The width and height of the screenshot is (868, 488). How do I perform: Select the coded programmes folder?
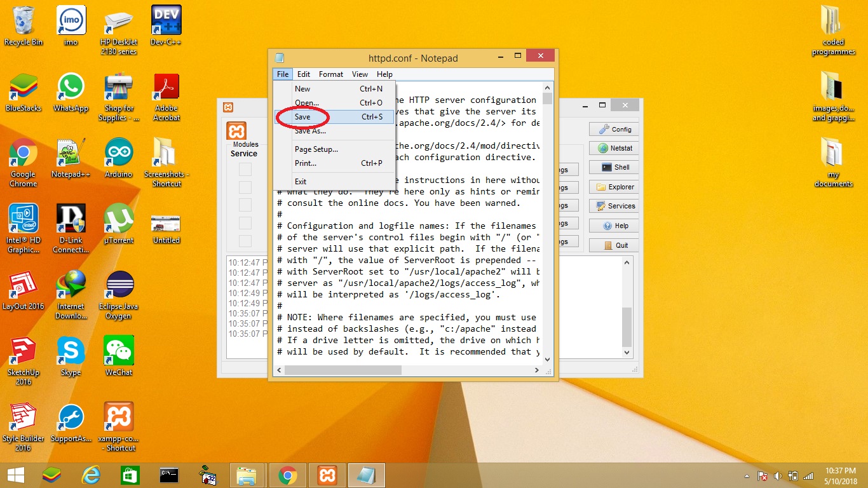[833, 30]
